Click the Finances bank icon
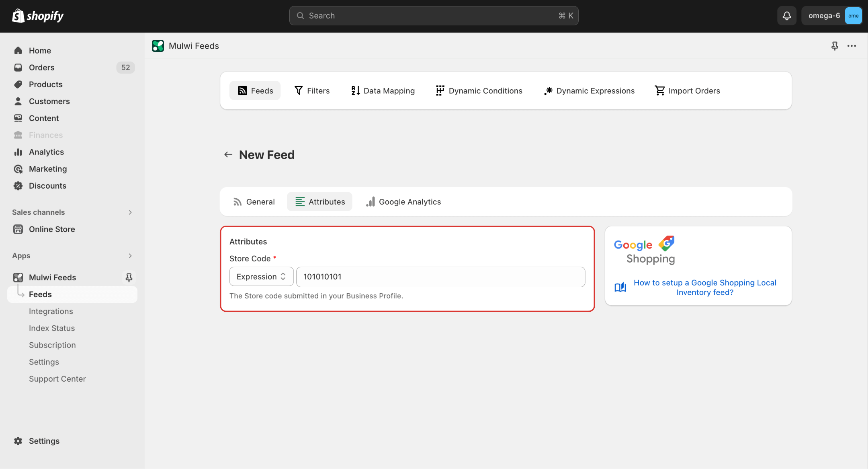The image size is (868, 469). (x=18, y=135)
